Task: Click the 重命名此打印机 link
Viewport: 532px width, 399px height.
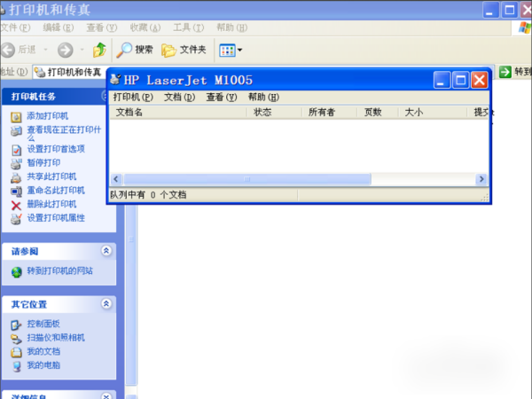Action: [56, 191]
